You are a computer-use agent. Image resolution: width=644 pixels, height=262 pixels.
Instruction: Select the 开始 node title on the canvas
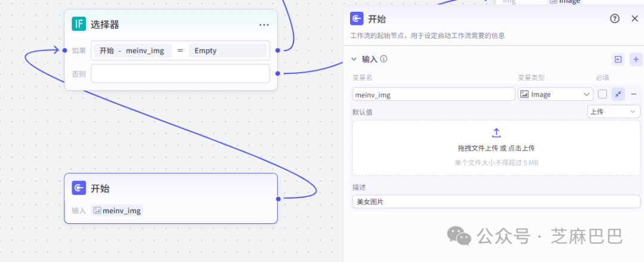click(100, 188)
